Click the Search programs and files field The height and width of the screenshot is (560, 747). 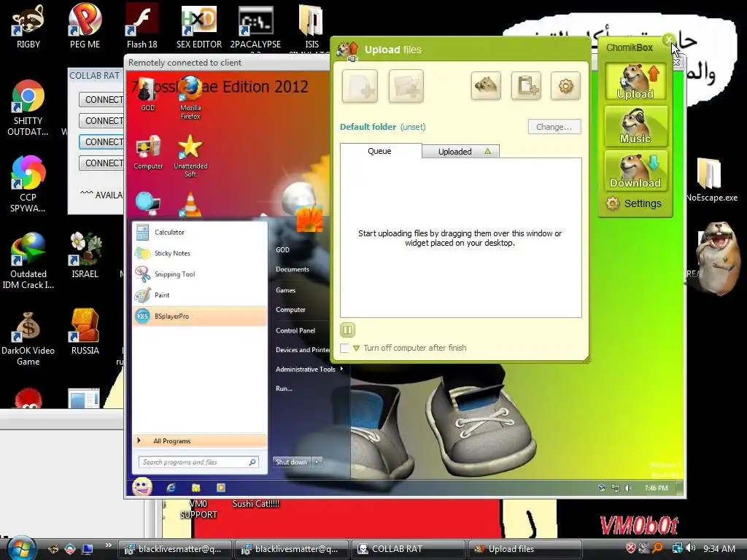pyautogui.click(x=198, y=462)
